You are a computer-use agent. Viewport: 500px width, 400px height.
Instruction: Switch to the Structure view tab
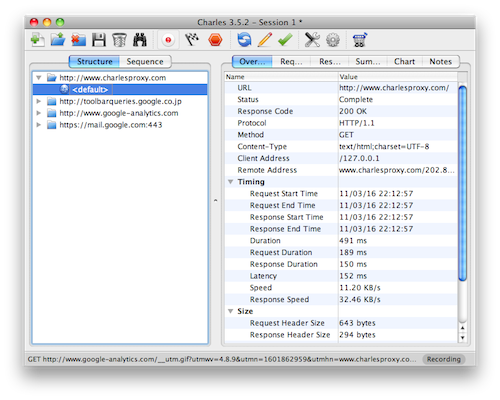[x=94, y=62]
